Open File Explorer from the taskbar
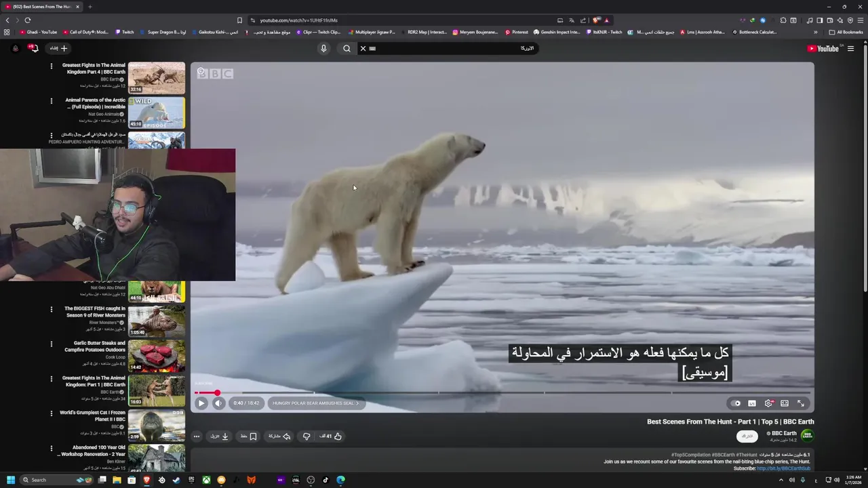Screen dimensions: 868x488 [117, 480]
